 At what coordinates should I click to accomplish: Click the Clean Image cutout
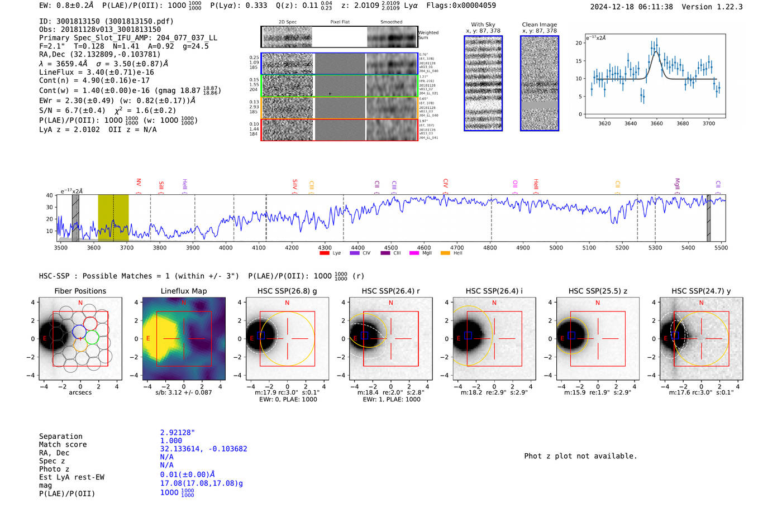click(540, 83)
